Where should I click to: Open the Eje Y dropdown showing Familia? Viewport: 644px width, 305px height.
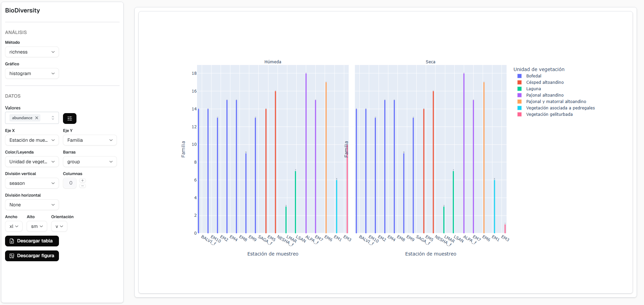(90, 140)
